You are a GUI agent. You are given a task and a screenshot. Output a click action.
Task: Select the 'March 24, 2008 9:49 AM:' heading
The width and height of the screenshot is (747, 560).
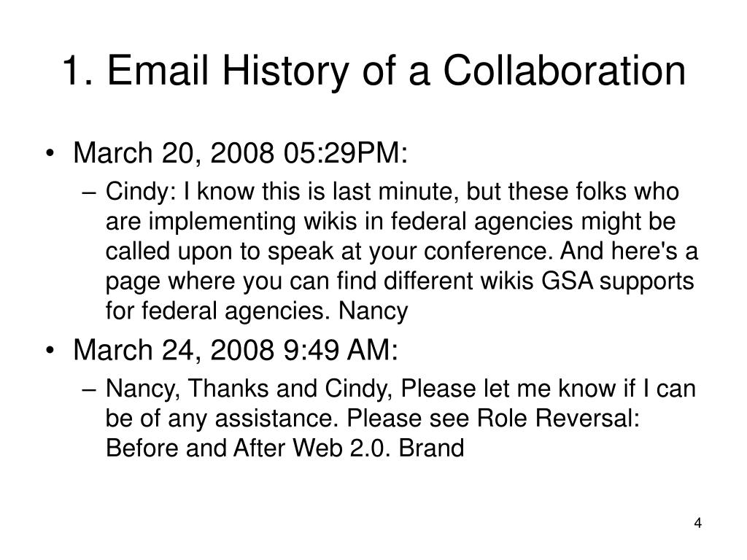pyautogui.click(x=236, y=350)
